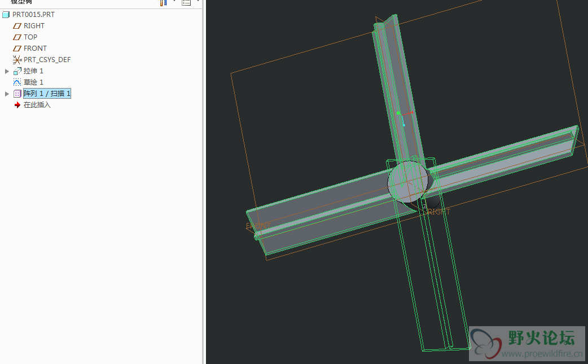The width and height of the screenshot is (588, 364).
Task: Click the red 在此插入 insert arrow
Action: (17, 105)
